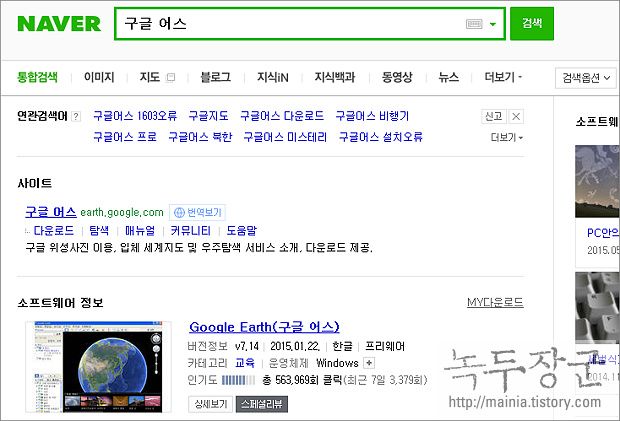Open the 다운로드 sublink
Image resolution: width=620 pixels, height=421 pixels.
(x=54, y=230)
